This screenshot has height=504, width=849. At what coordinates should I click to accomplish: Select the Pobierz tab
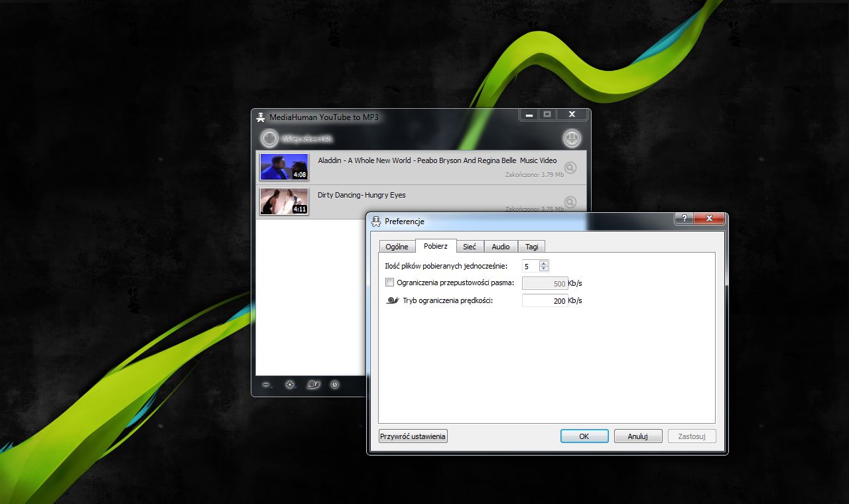[436, 246]
